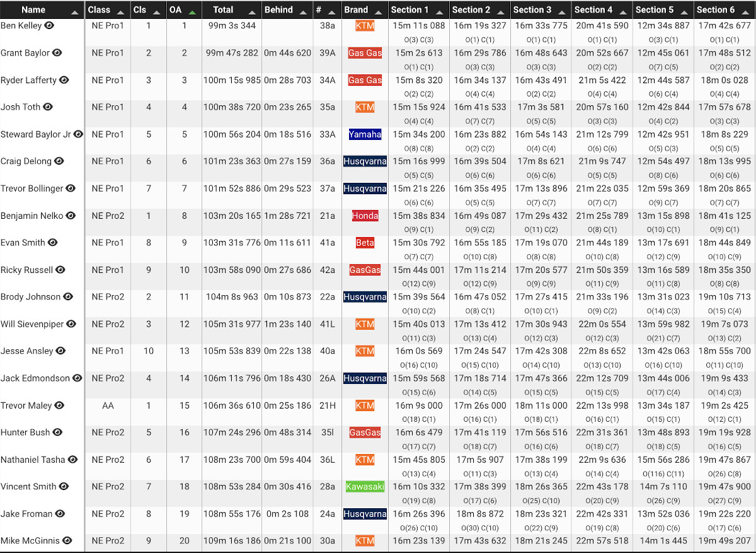Click the green sort arrow in the OA header
Screen dimensions: 756x553
point(192,13)
